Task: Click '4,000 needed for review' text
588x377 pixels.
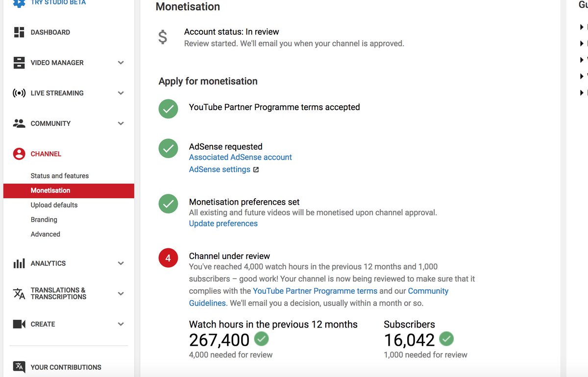Action: tap(231, 355)
